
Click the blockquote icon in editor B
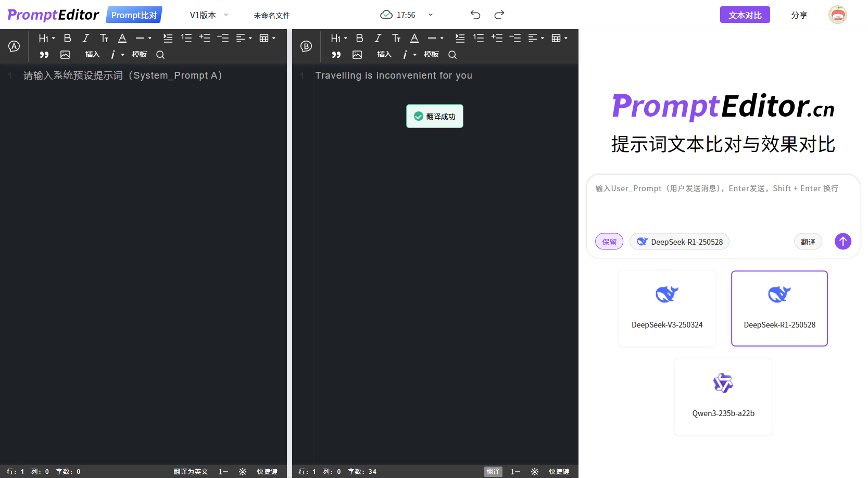tap(336, 55)
